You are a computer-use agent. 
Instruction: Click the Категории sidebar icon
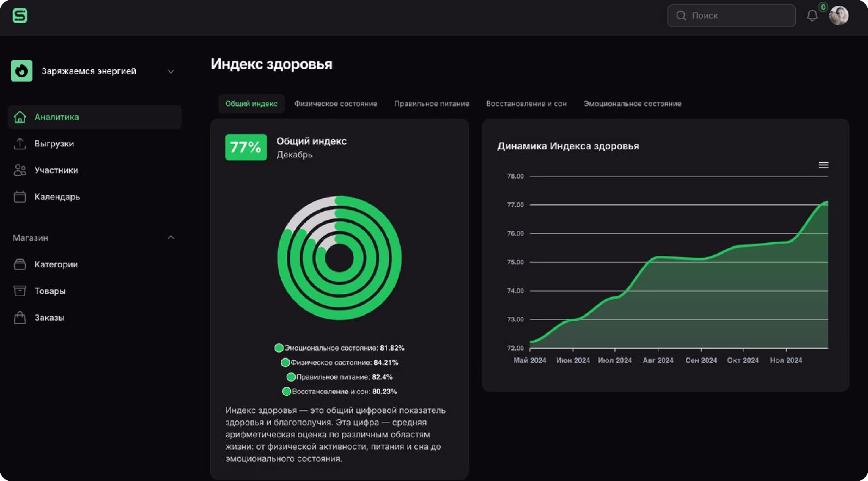tap(20, 264)
